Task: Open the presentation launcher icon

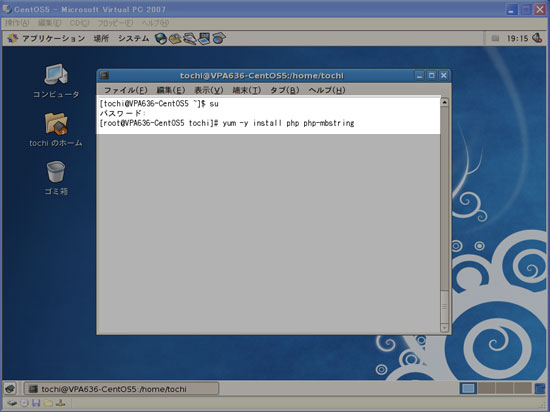Action: (x=204, y=38)
